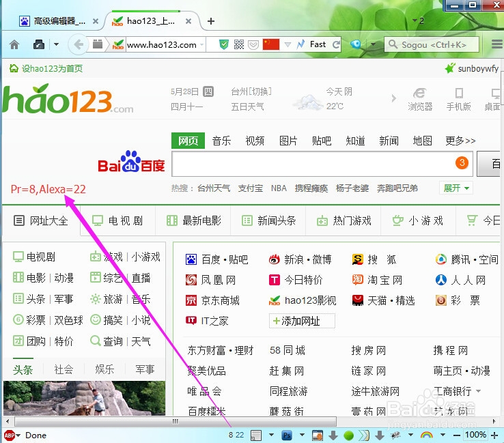Select the 图片 search tab
The height and width of the screenshot is (443, 504).
(x=288, y=141)
